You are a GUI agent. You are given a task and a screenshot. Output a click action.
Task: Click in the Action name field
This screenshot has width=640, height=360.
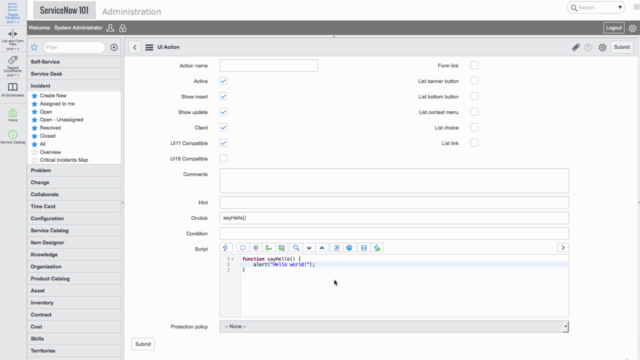269,65
